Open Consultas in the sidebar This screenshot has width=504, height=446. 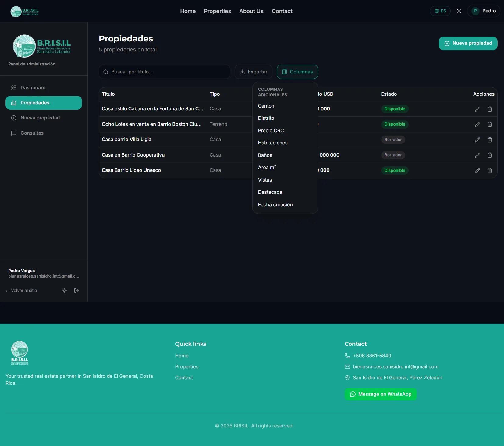pyautogui.click(x=44, y=133)
